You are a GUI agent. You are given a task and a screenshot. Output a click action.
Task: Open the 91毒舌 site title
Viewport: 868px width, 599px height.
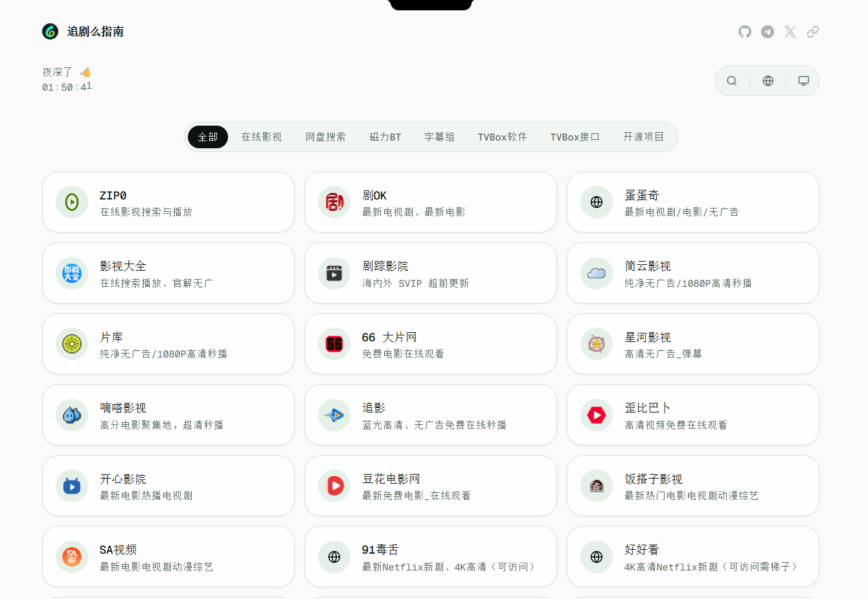pyautogui.click(x=380, y=550)
